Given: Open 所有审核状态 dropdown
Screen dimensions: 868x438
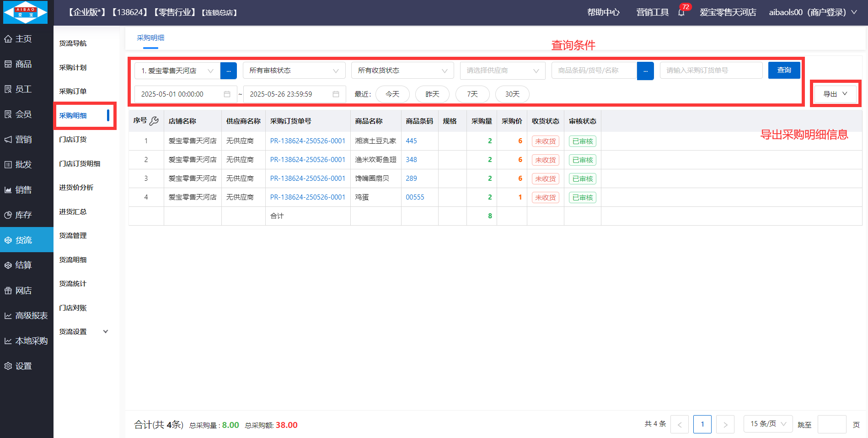Looking at the screenshot, I should 294,70.
